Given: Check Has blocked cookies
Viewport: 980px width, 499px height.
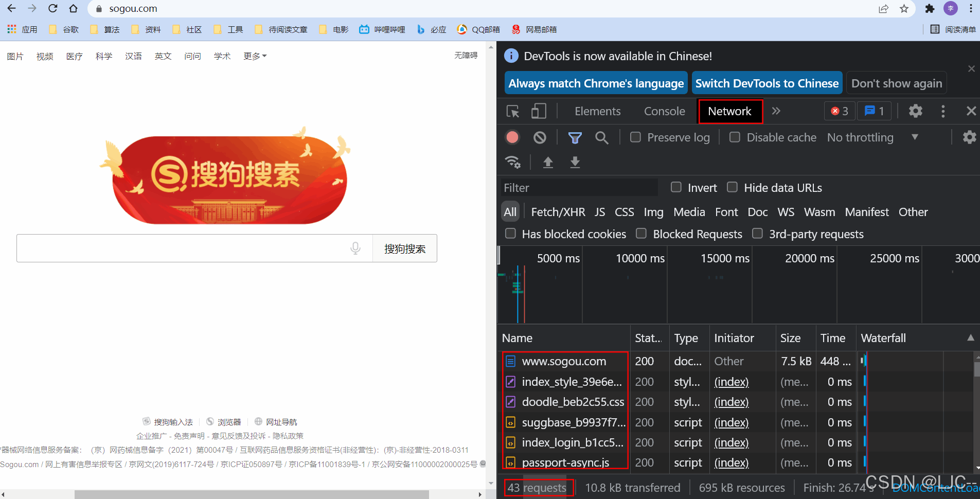Looking at the screenshot, I should pos(510,234).
